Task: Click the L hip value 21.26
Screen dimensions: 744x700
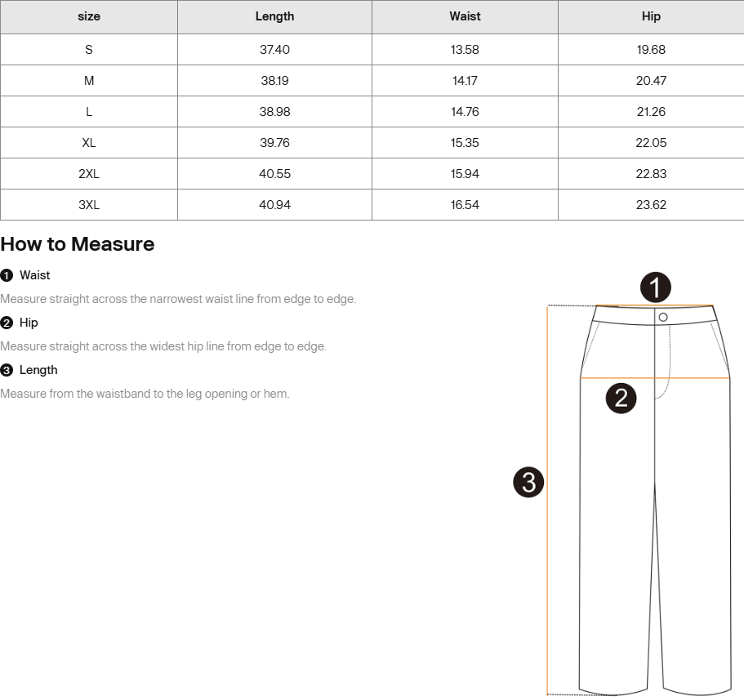Action: 651,112
